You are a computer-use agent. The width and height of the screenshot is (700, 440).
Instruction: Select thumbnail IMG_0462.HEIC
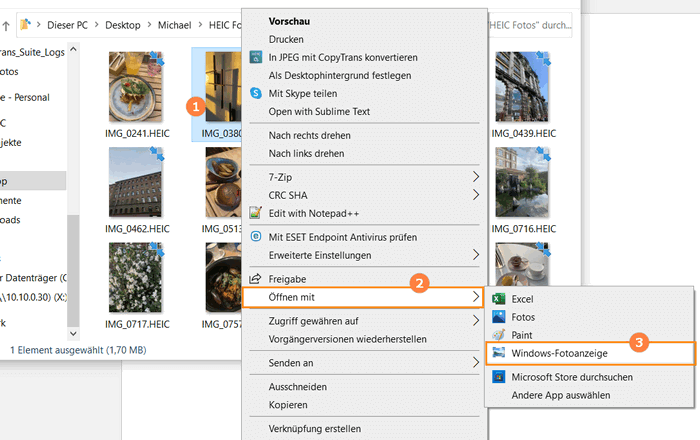136,182
